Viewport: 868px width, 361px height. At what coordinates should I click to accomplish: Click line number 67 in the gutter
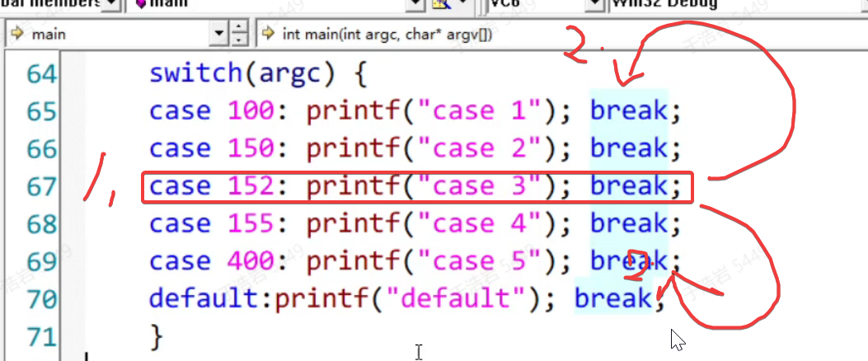click(41, 187)
